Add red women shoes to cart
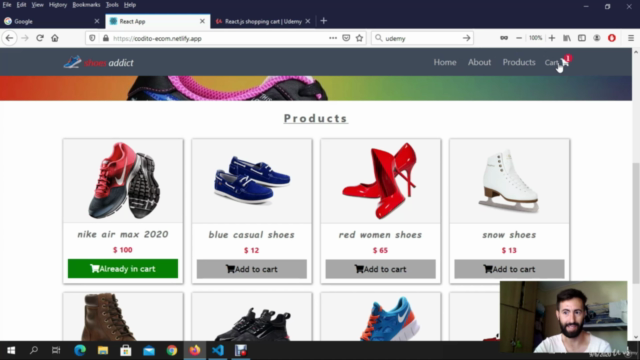Screen dimensions: 640x360 380,269
